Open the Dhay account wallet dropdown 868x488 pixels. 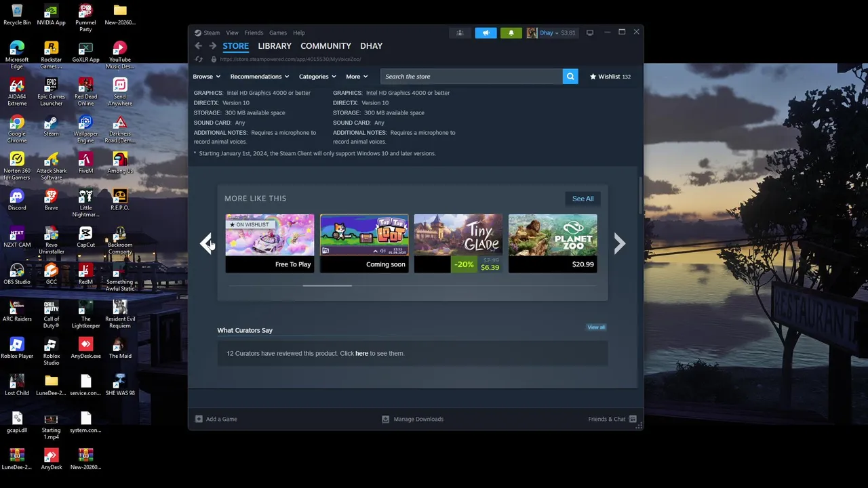tap(552, 33)
